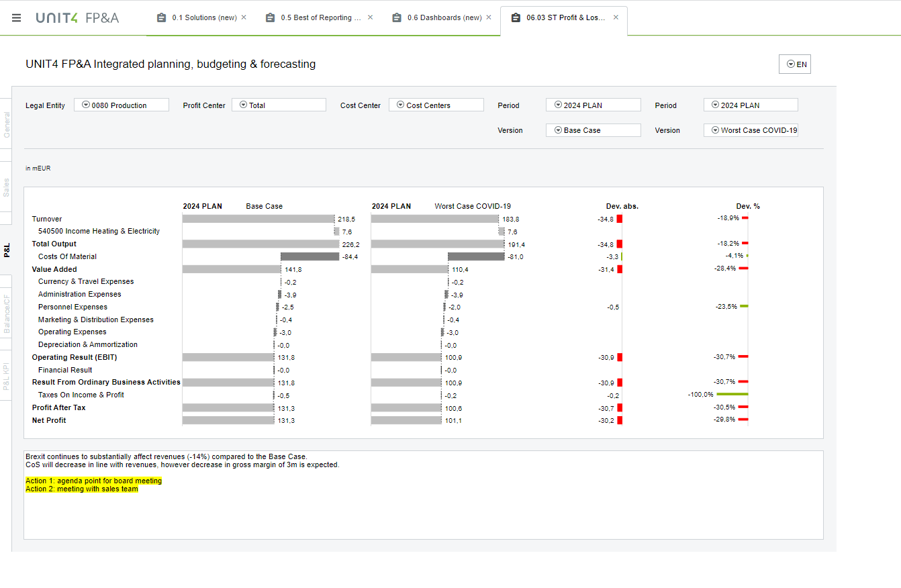This screenshot has width=901, height=588.
Task: Click into the commentary text box
Action: coord(423,510)
